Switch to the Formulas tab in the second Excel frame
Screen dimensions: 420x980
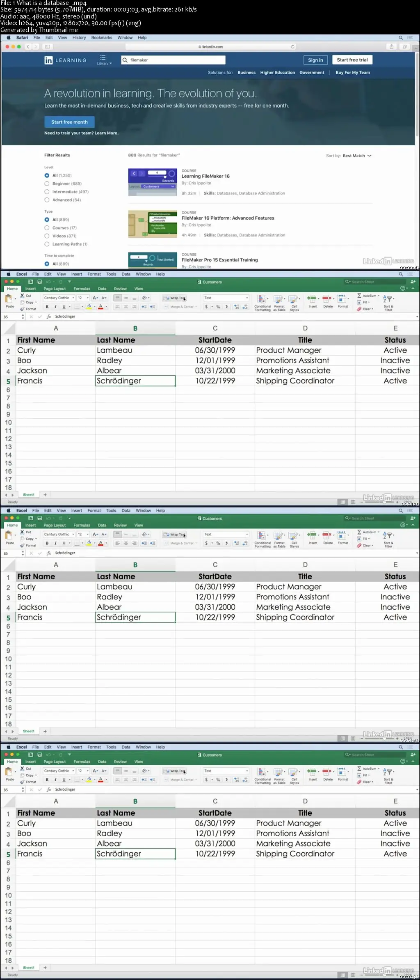click(82, 526)
